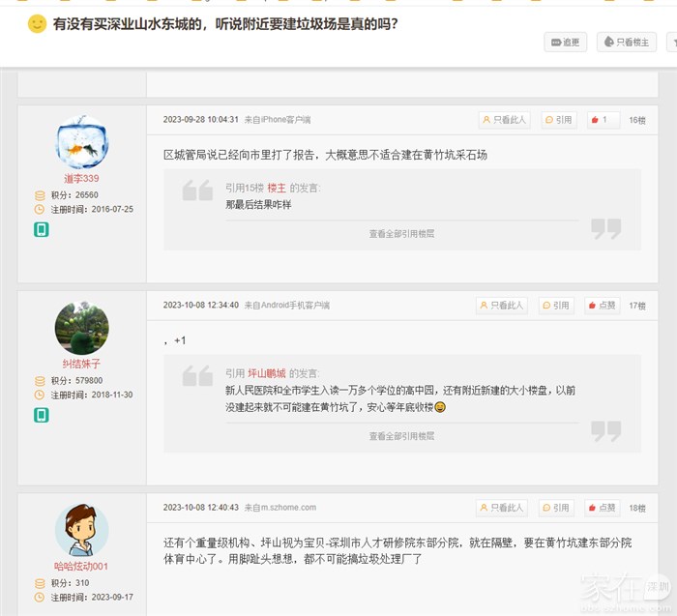
Task: Click 追更 to follow thread updates
Action: point(566,43)
